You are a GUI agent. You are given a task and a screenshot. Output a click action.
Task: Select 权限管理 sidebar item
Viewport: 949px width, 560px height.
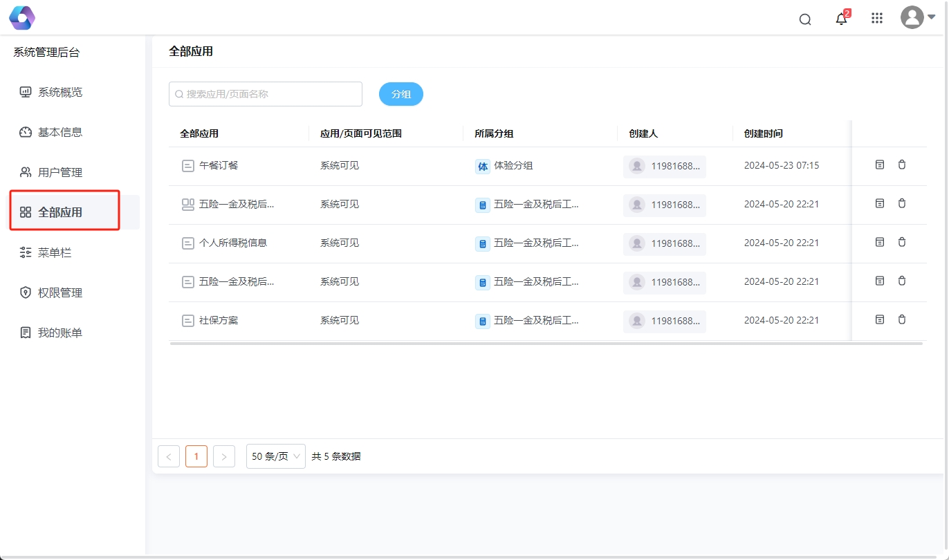[60, 292]
